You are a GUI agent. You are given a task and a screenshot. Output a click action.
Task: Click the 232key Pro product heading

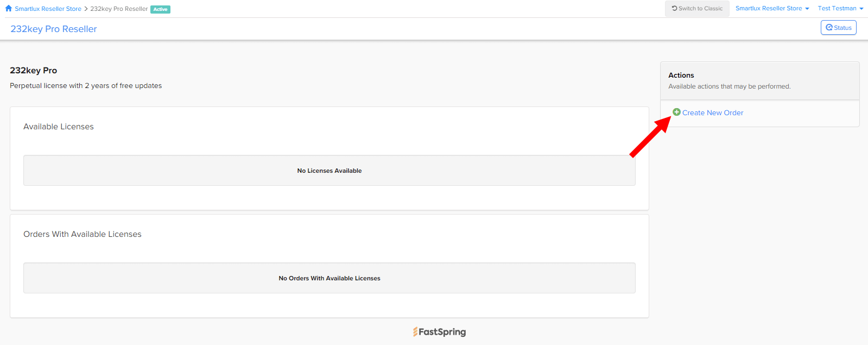tap(34, 71)
